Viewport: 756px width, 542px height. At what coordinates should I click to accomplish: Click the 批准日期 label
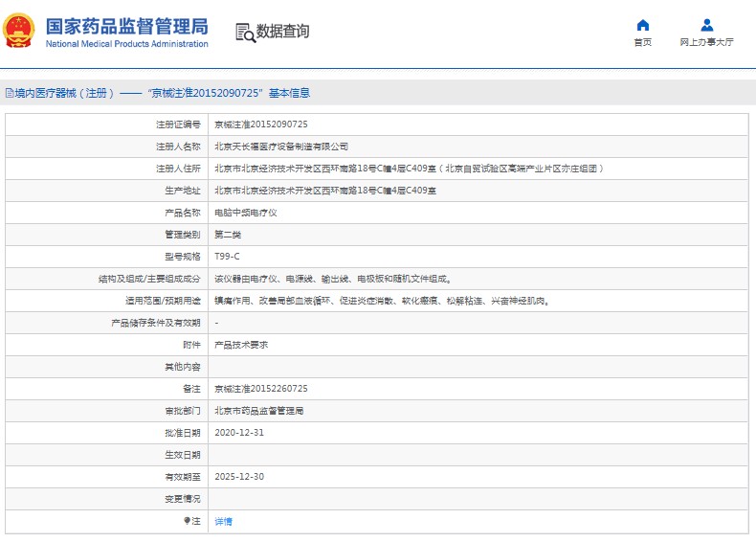182,433
